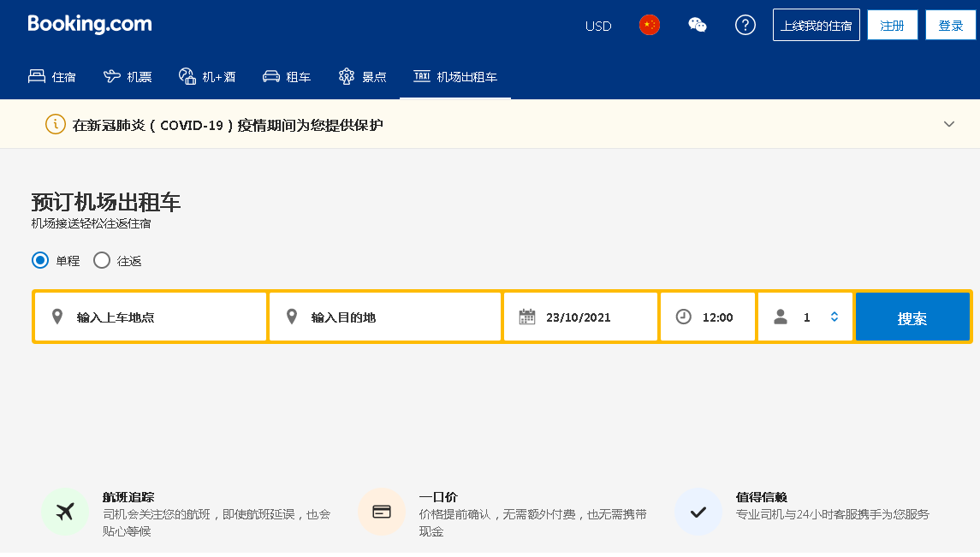Open the passenger count stepper arrows

point(834,317)
